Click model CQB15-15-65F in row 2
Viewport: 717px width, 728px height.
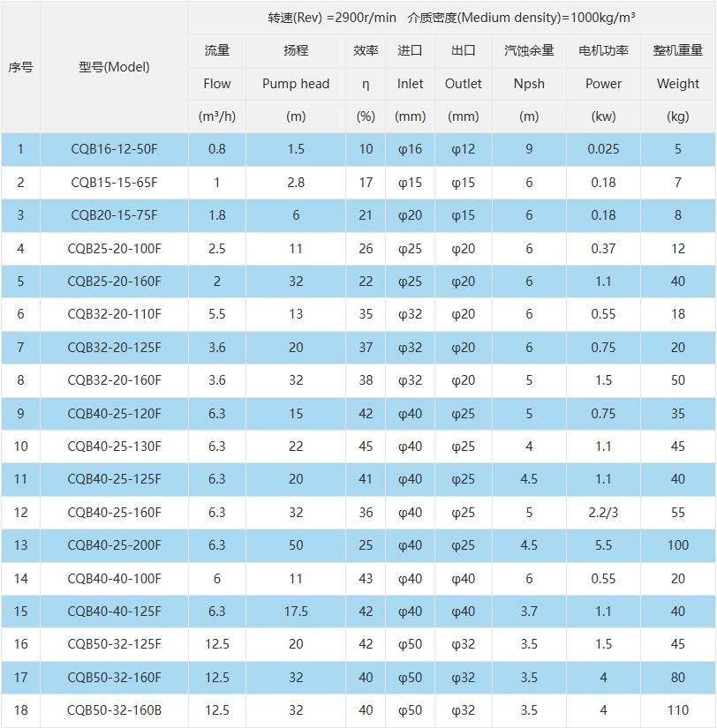point(114,183)
